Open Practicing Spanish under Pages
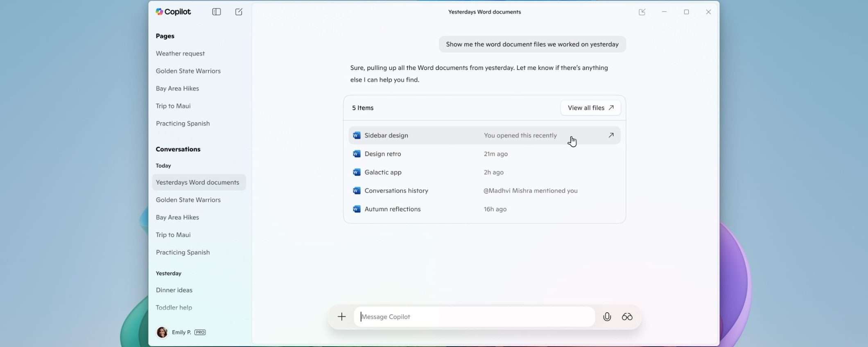868x347 pixels. (183, 124)
